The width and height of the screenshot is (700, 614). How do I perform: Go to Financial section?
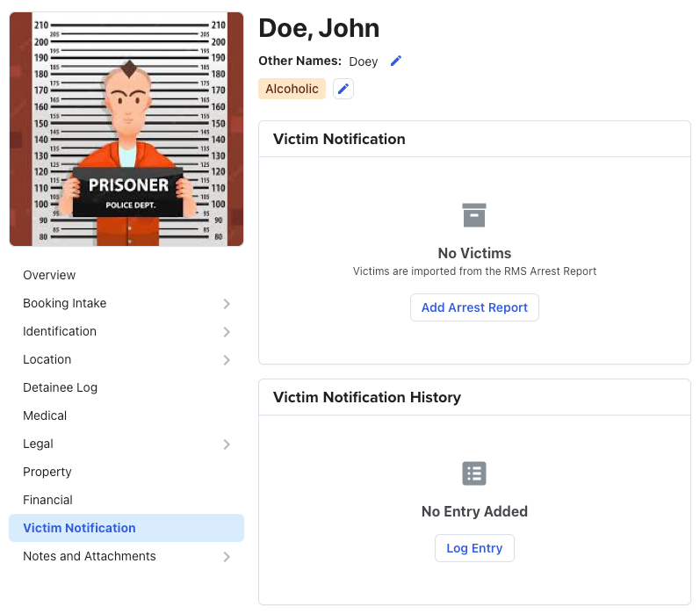[126, 500]
